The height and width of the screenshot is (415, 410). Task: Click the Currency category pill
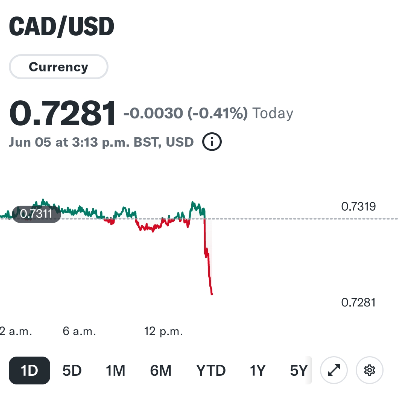click(x=58, y=67)
